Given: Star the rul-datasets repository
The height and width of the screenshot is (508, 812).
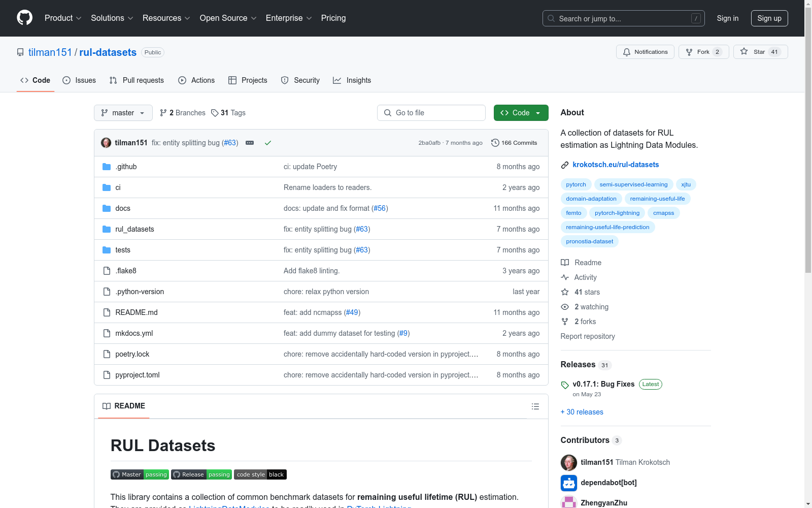Looking at the screenshot, I should pyautogui.click(x=761, y=52).
